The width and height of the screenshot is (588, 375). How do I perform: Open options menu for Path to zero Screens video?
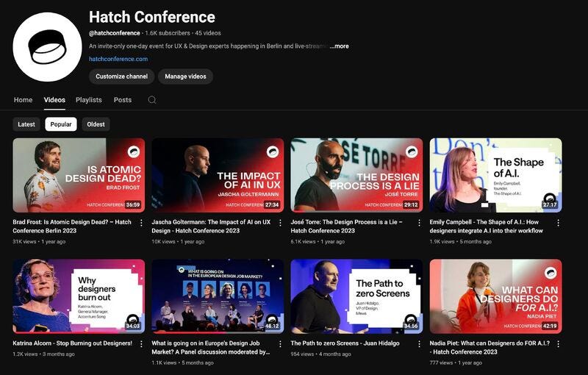419,344
